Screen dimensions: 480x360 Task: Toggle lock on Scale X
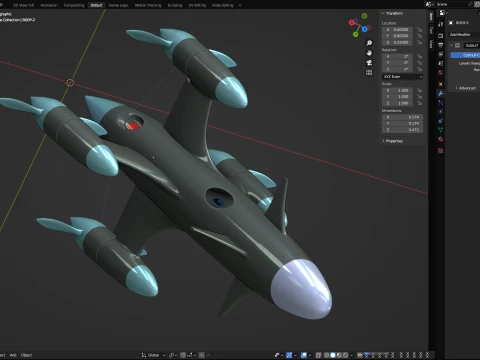tap(419, 90)
